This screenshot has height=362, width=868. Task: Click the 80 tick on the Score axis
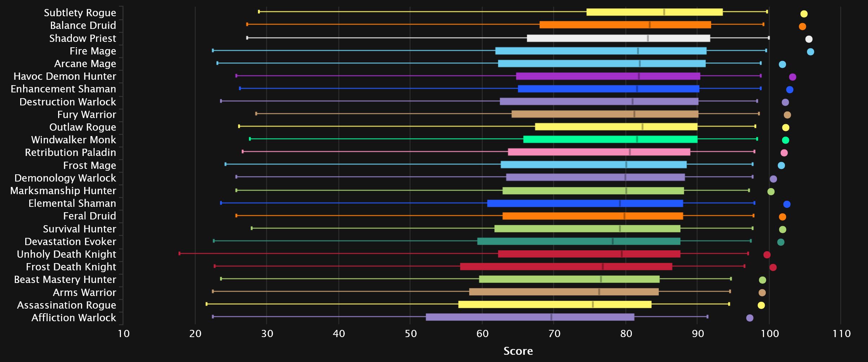click(x=626, y=333)
